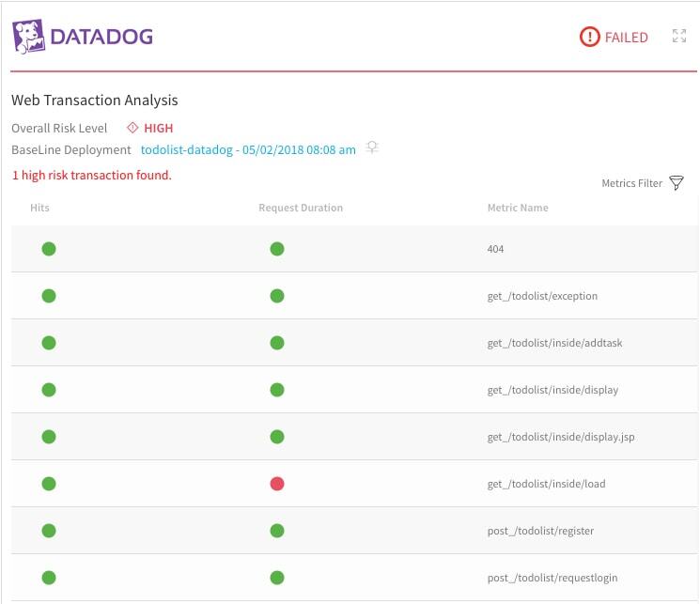The image size is (700, 604).
Task: Click the Metrics Filter label
Action: [631, 183]
